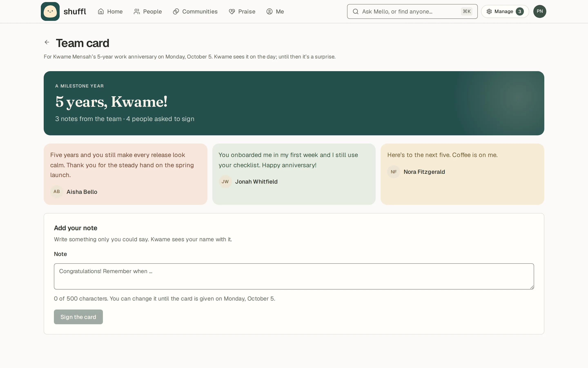This screenshot has width=588, height=368.
Task: Click the name Jonah Whitfield
Action: [x=256, y=182]
